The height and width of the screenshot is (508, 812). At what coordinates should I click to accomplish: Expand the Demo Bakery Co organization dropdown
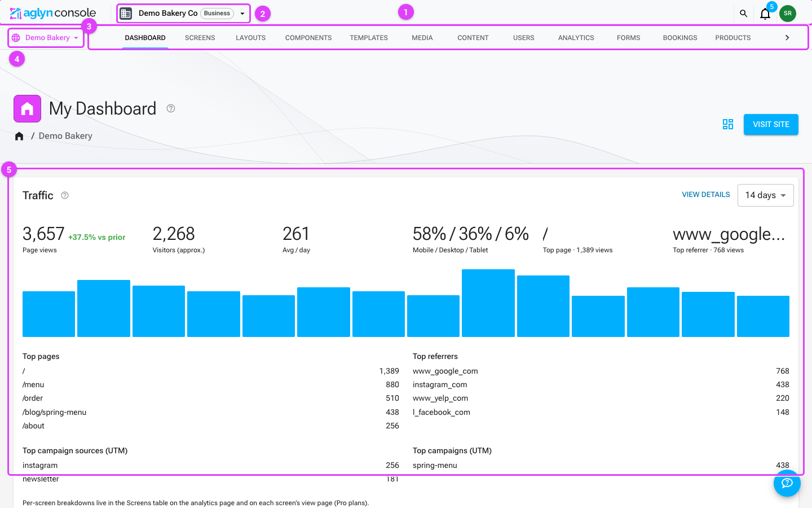pyautogui.click(x=242, y=14)
